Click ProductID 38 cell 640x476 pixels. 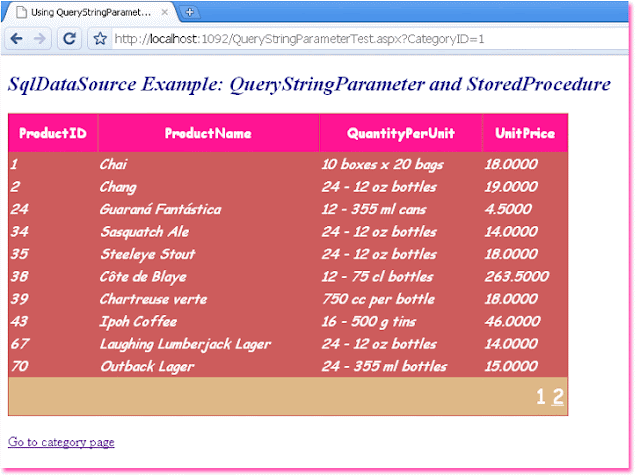coord(53,276)
